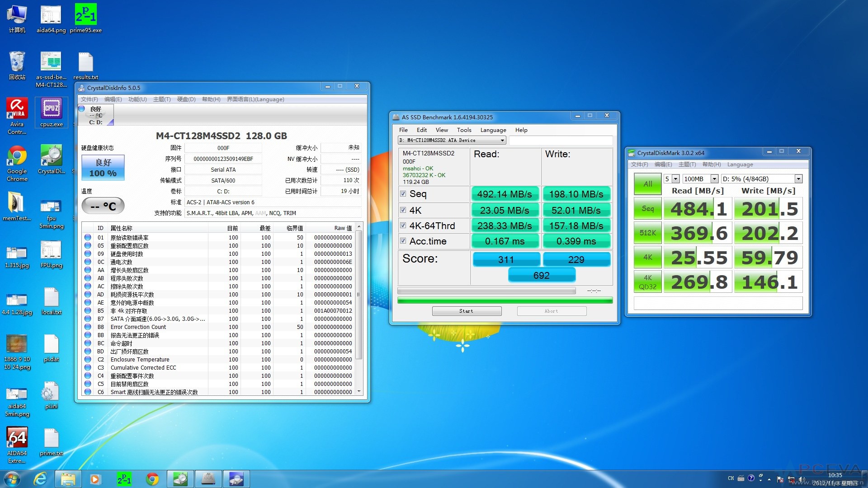The width and height of the screenshot is (868, 488).
Task: Switch to CrystalDiskMark taskbar button
Action: point(236,479)
